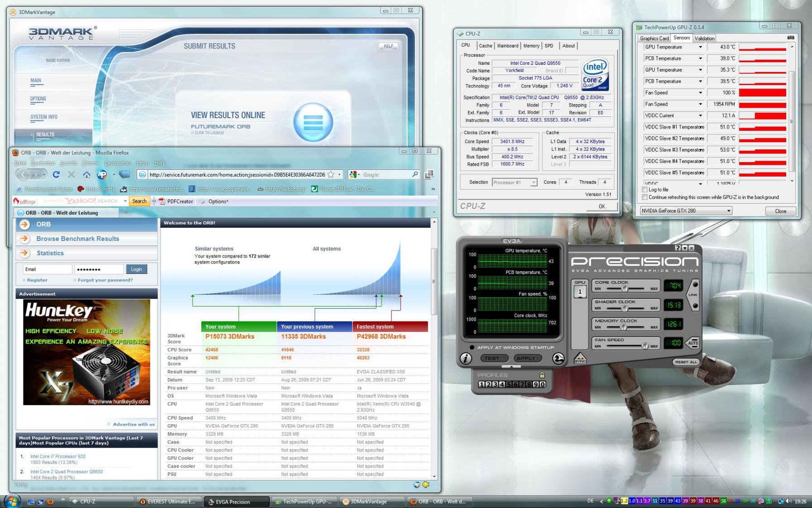Click the Huntkey advertisement image
The image size is (812, 508).
(86, 352)
